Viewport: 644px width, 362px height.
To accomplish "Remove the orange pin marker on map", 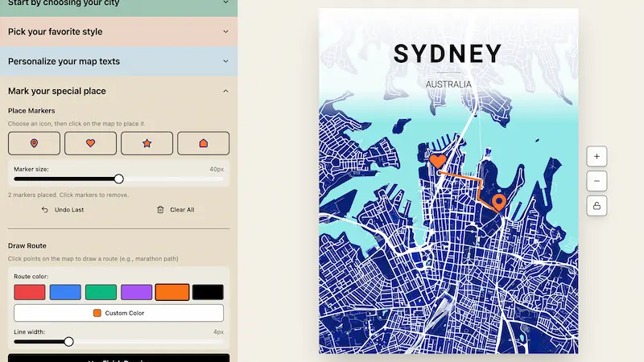I will (x=498, y=203).
